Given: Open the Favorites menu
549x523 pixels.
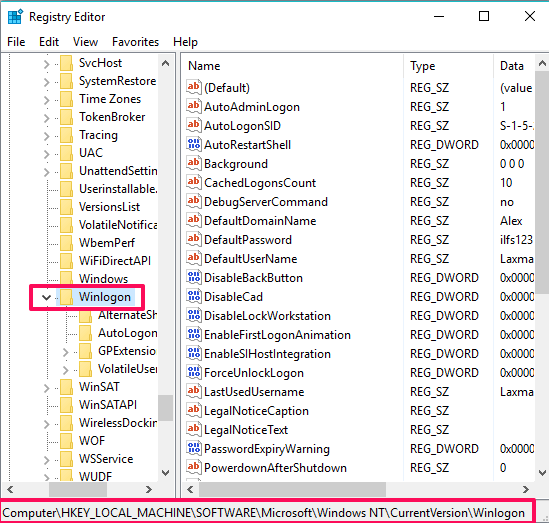Looking at the screenshot, I should (135, 42).
